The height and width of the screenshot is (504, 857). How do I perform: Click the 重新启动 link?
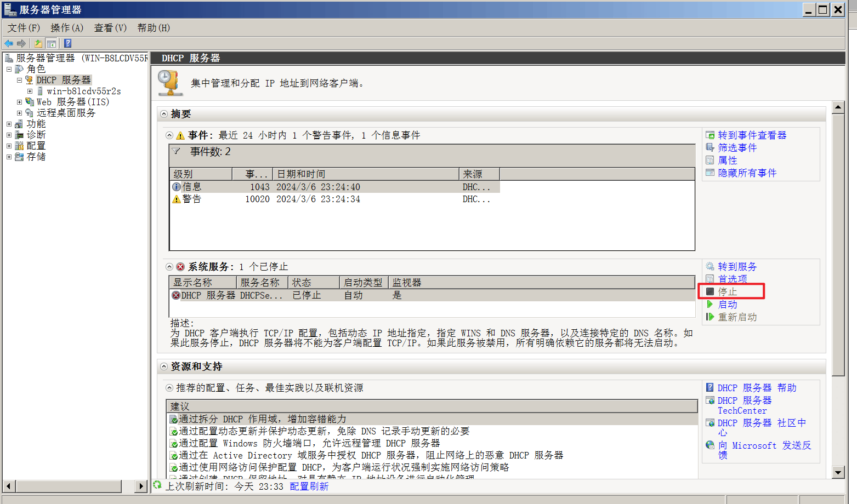point(737,317)
